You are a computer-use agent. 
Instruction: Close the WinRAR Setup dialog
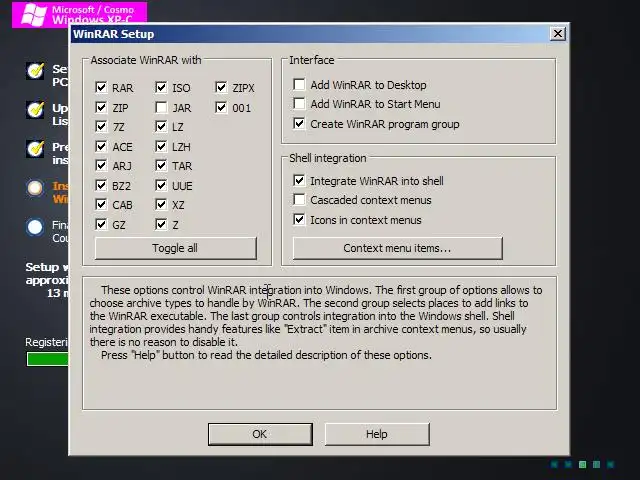pyautogui.click(x=558, y=33)
